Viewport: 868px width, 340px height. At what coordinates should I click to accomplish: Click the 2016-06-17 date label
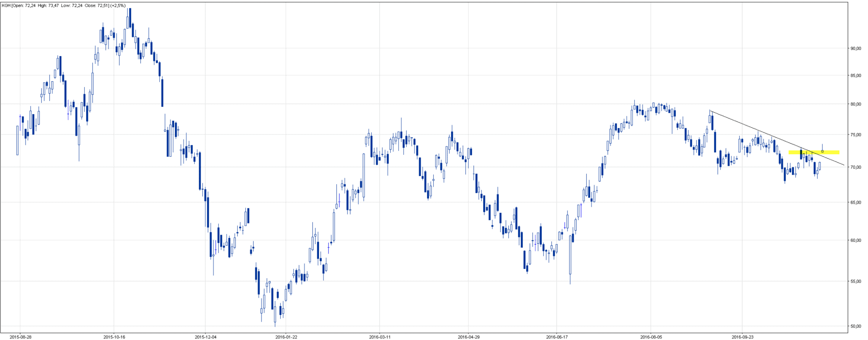pos(557,337)
